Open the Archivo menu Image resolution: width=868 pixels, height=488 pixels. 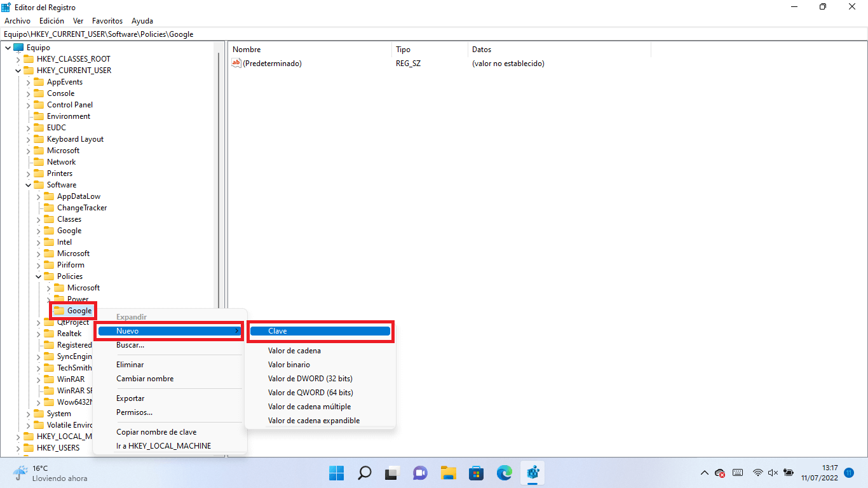coord(17,21)
